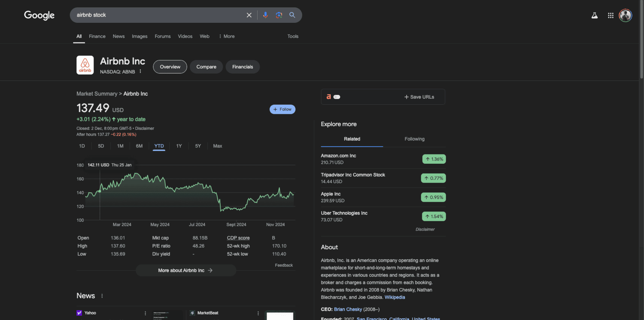The height and width of the screenshot is (320, 644).
Task: Click Uber's 1.54% change badge
Action: [434, 216]
